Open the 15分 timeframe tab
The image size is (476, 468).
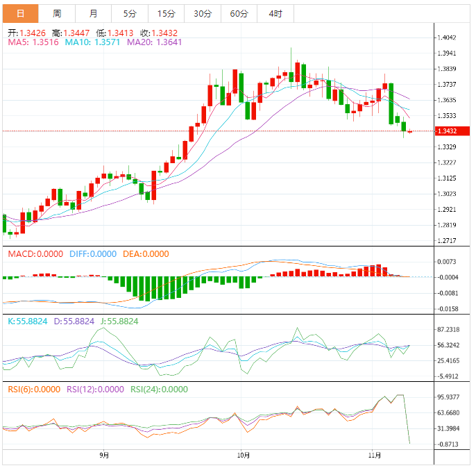pos(167,14)
